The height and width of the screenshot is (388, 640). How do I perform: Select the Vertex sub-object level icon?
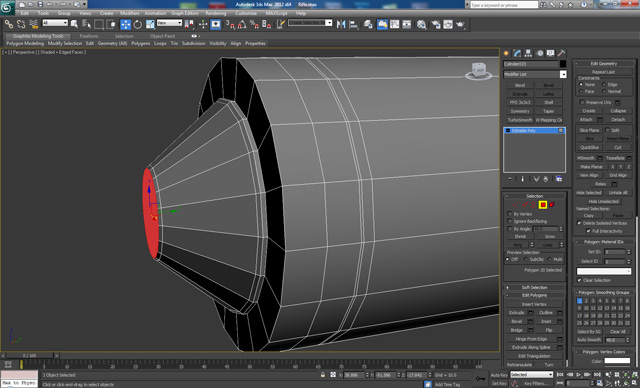516,205
